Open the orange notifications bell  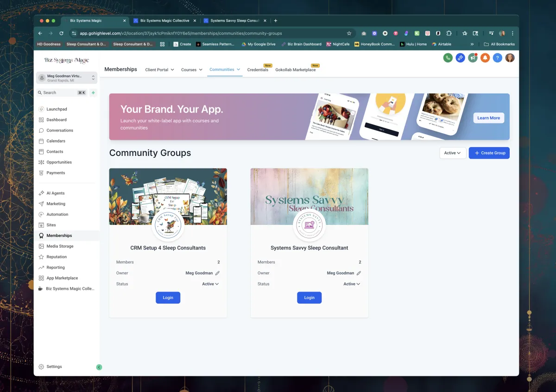(485, 58)
